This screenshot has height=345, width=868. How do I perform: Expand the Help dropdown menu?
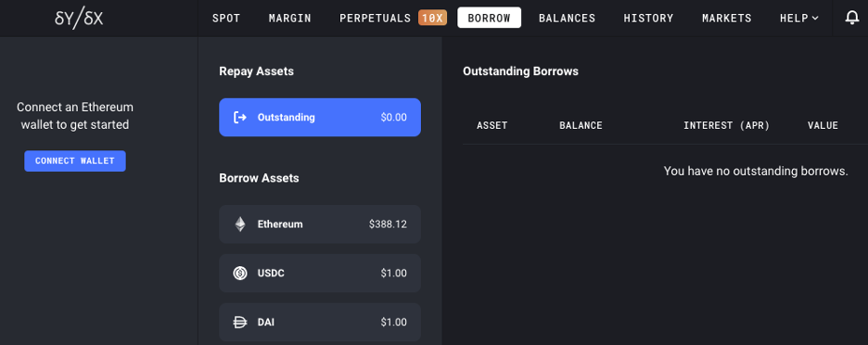798,19
